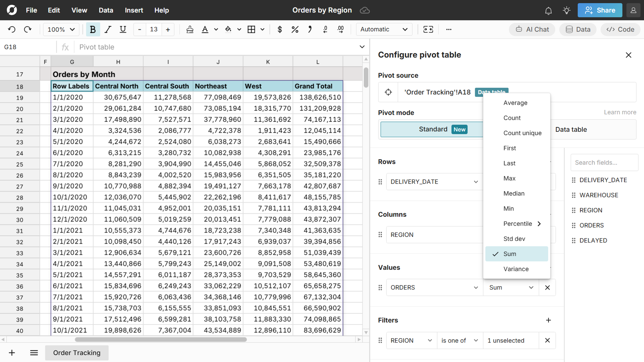Image resolution: width=644 pixels, height=362 pixels.
Task: Click the paint format clear icon
Action: (190, 29)
